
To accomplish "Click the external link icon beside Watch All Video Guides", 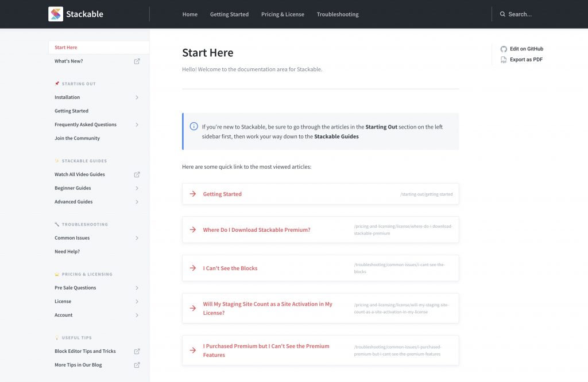I will (137, 174).
